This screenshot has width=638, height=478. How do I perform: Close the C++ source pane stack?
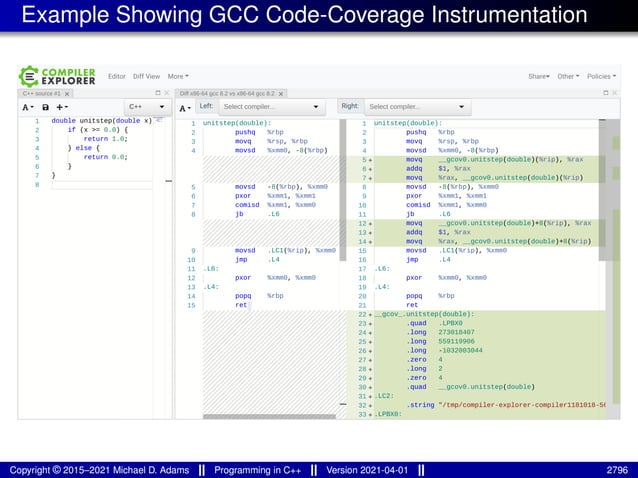[x=166, y=93]
